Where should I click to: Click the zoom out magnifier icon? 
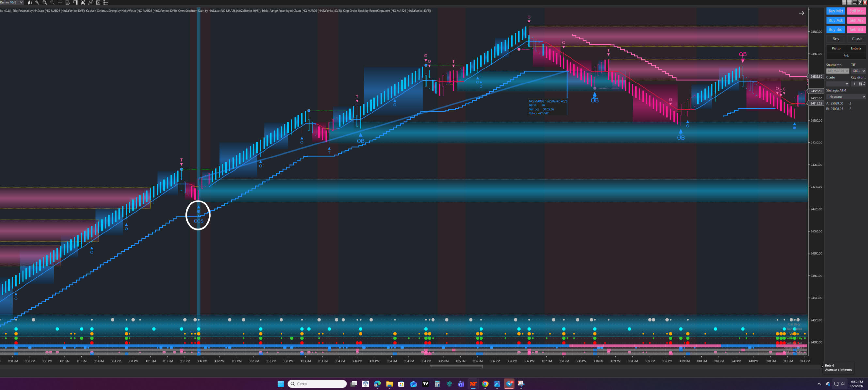click(52, 2)
